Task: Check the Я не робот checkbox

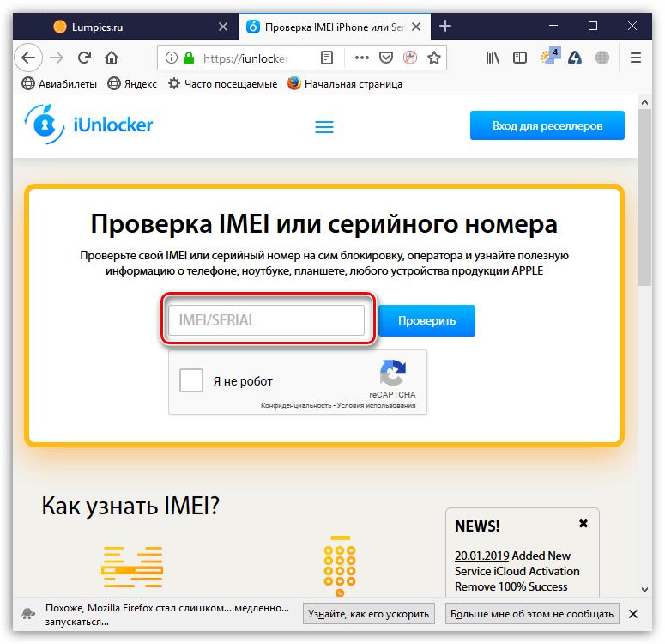Action: [190, 380]
